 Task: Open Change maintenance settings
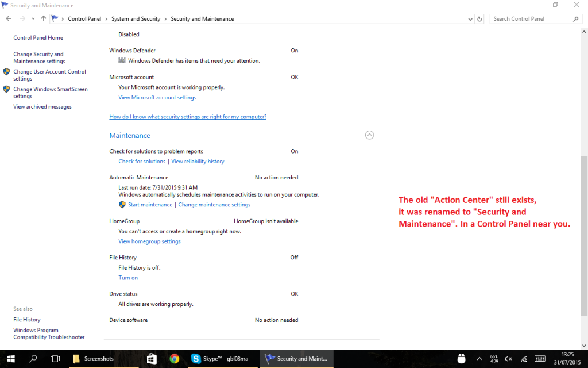pos(214,205)
